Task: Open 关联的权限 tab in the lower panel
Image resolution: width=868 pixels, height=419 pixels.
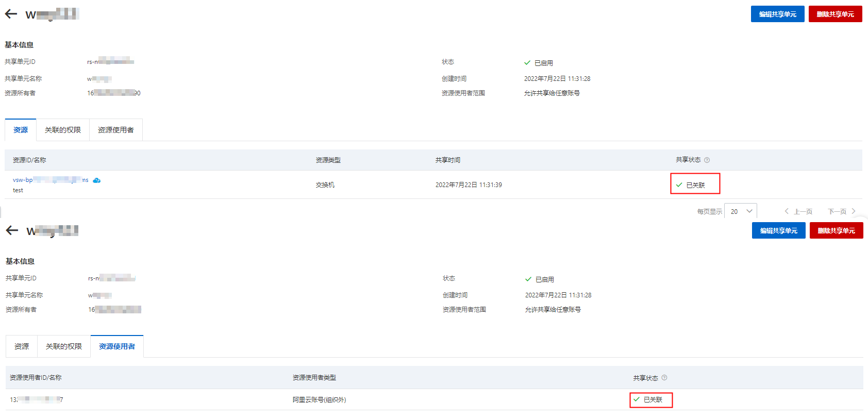Action: tap(64, 346)
